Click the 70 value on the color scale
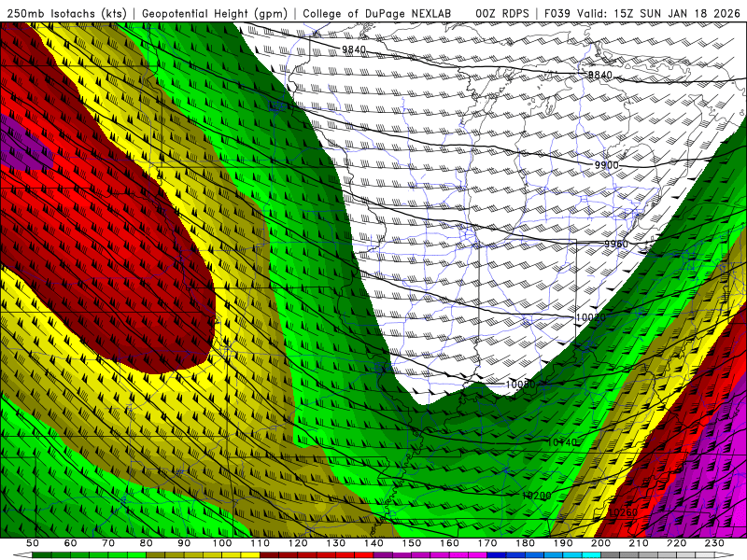This screenshot has width=747, height=560. click(x=108, y=543)
